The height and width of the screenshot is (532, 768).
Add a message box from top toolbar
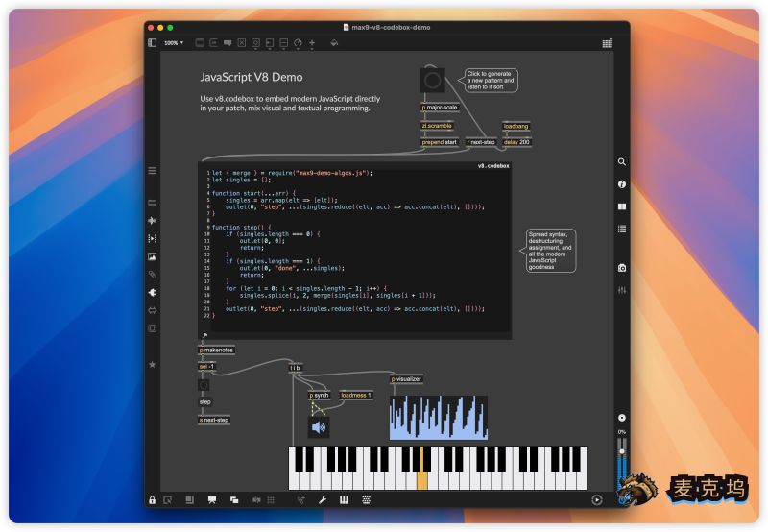(x=213, y=43)
